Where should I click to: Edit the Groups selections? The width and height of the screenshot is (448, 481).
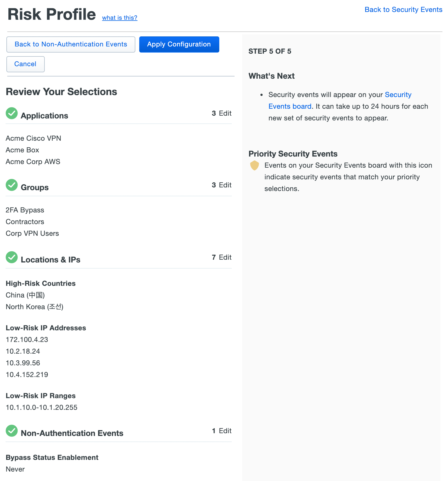[x=225, y=185]
